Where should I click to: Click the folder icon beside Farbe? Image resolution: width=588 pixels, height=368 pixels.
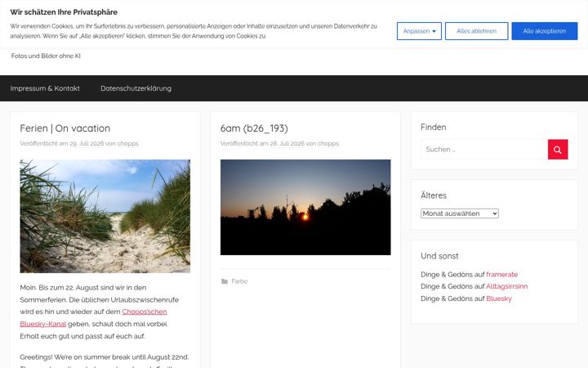click(x=225, y=281)
